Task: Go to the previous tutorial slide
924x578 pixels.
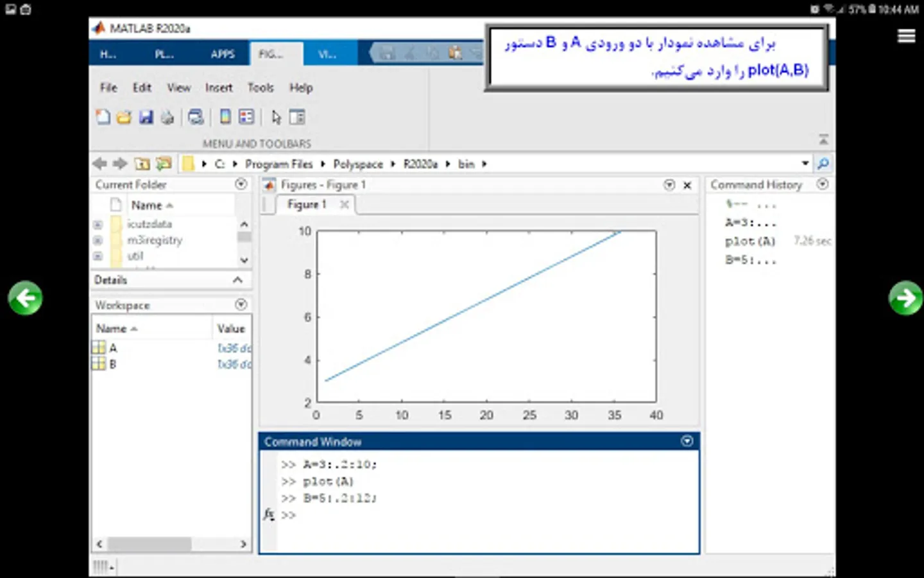Action: tap(25, 298)
